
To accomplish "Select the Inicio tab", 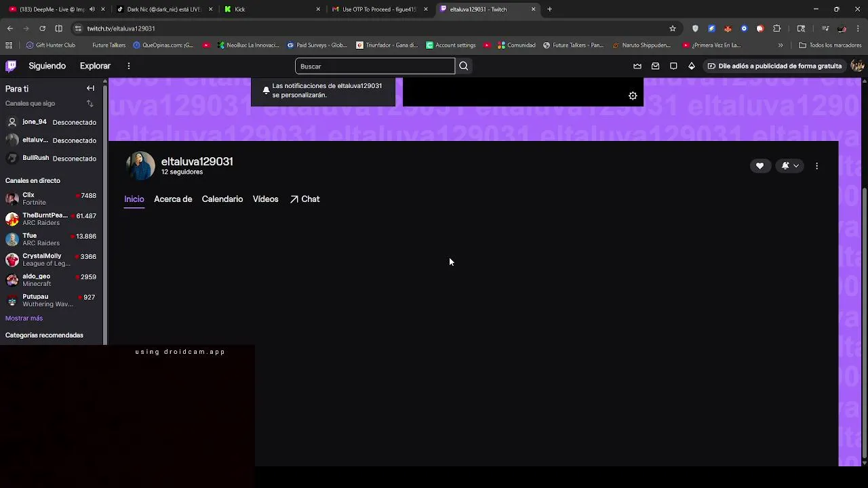I will [x=134, y=199].
